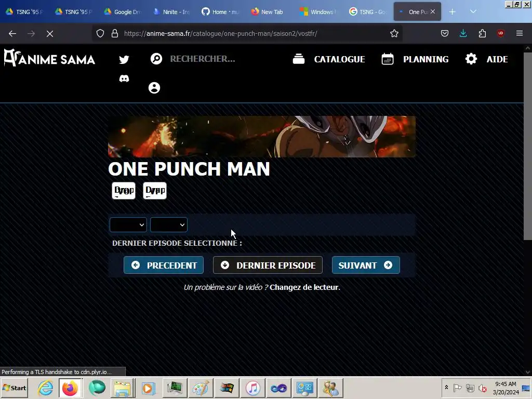Switch to the first TSNG '95 tab

click(24, 12)
